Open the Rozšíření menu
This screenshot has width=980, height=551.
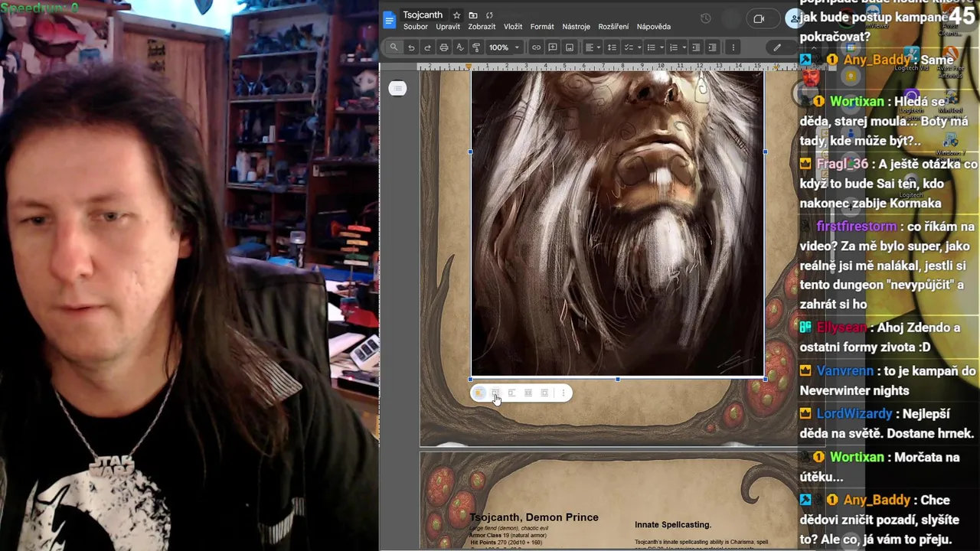coord(613,27)
